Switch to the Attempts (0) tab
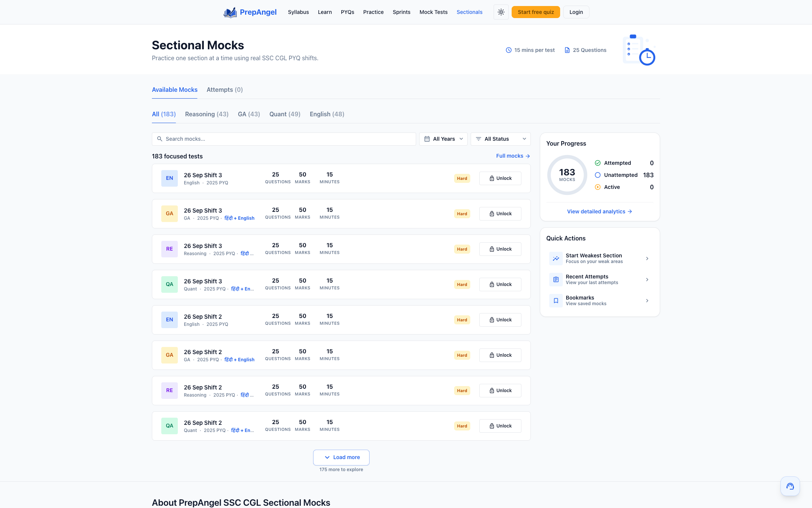Image resolution: width=812 pixels, height=508 pixels. [224, 90]
